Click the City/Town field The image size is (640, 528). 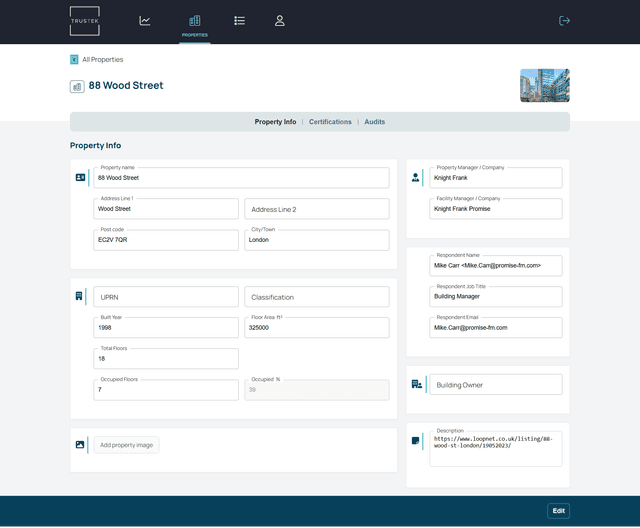pos(317,240)
